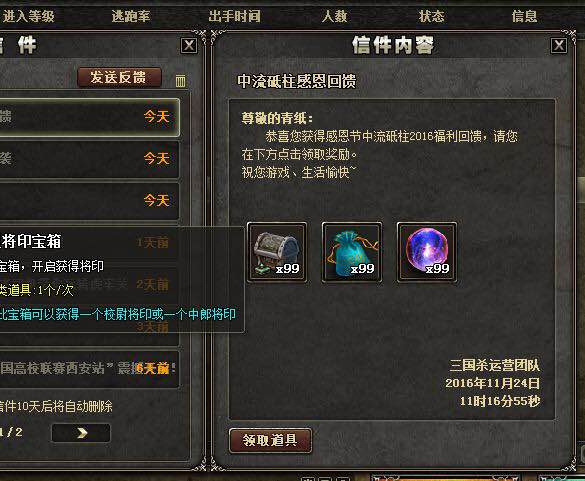Click the trash bin delete mail icon
Image resolution: width=585 pixels, height=481 pixels.
point(180,81)
